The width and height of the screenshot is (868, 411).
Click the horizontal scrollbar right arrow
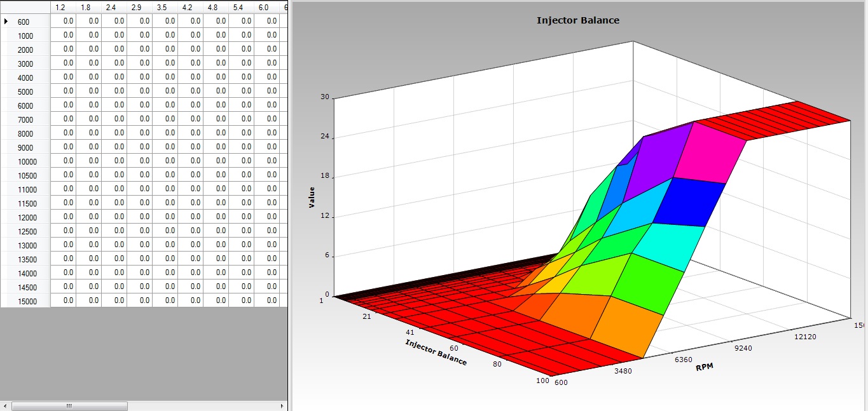click(282, 406)
